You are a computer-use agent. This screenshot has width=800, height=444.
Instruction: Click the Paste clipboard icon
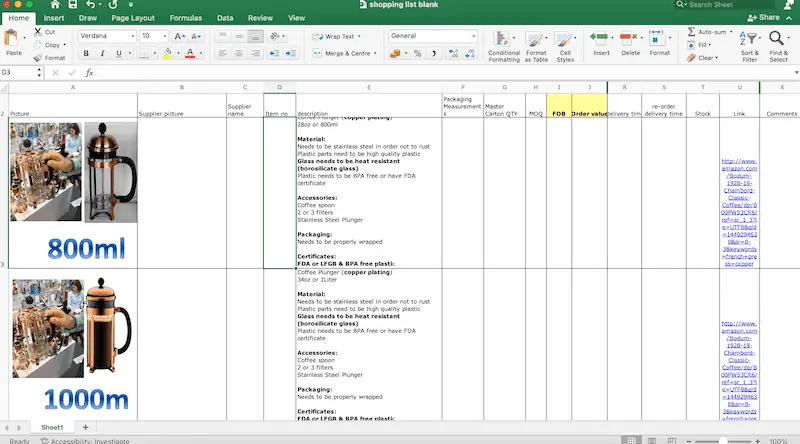(x=11, y=38)
